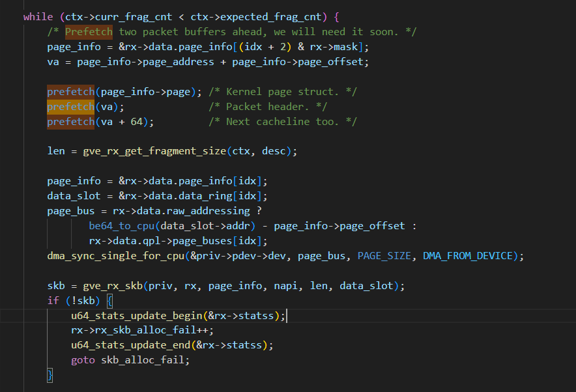This screenshot has width=576, height=392.
Task: Click 'dma_sync_single_for_cpu' function name
Action: [x=116, y=256]
